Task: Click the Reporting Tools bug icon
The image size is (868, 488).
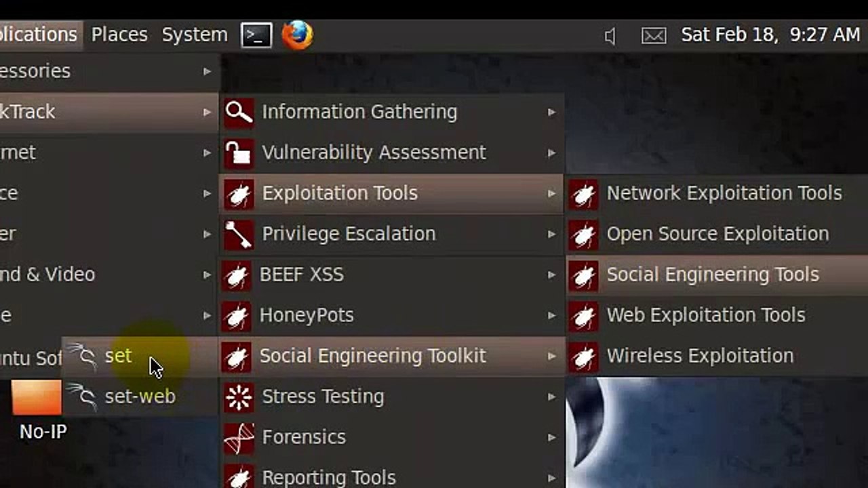Action: pos(239,476)
